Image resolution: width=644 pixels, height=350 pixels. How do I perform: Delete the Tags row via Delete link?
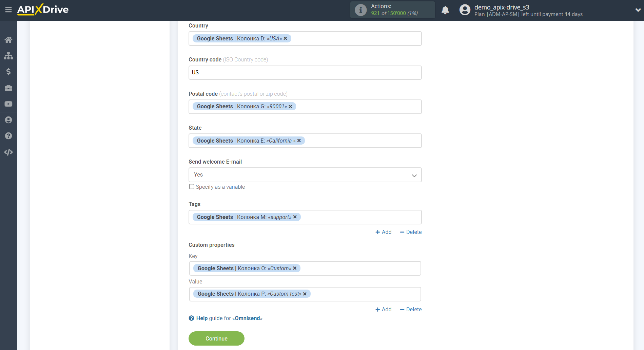411,232
